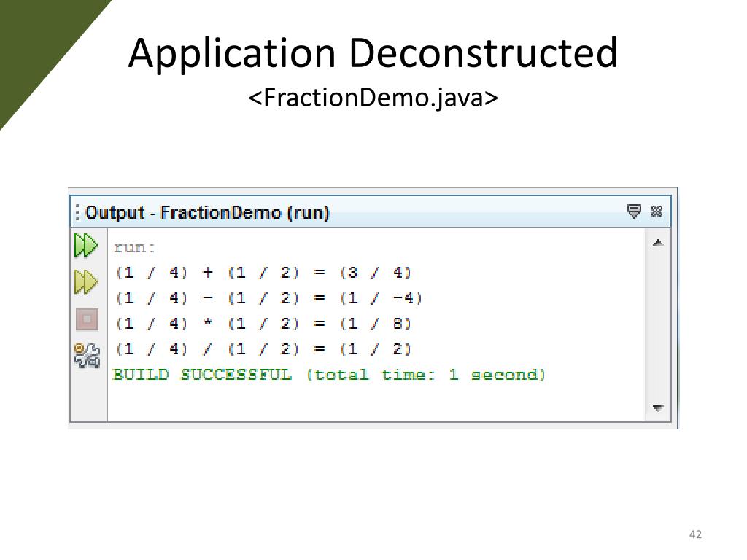Click the output scrollbar up arrow
The height and width of the screenshot is (560, 747).
(658, 243)
